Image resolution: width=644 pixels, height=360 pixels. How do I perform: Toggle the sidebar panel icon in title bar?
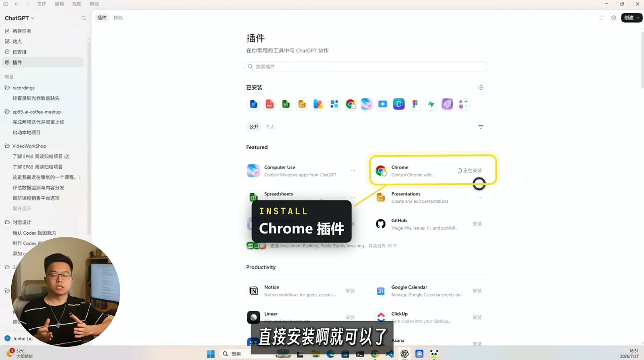click(6, 4)
